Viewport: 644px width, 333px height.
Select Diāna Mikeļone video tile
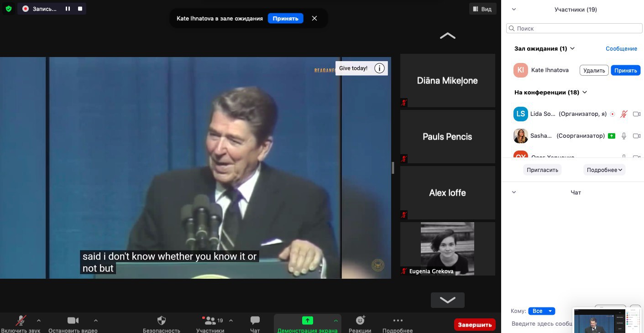448,81
